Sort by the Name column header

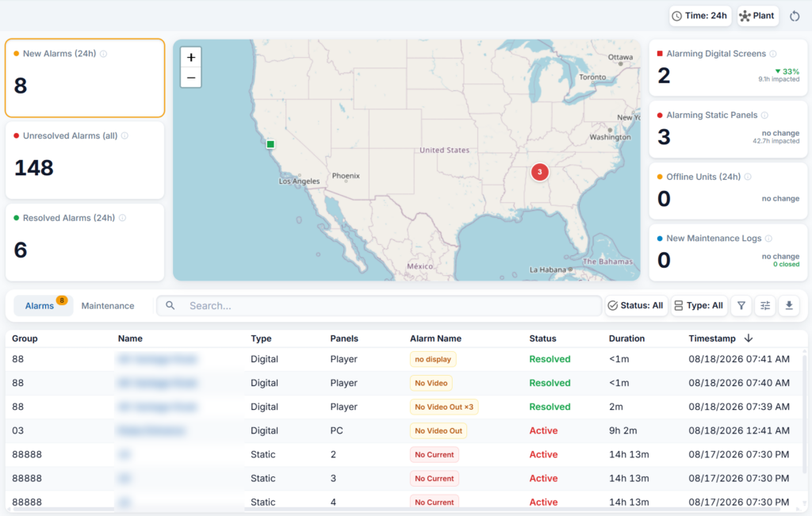[x=130, y=338]
